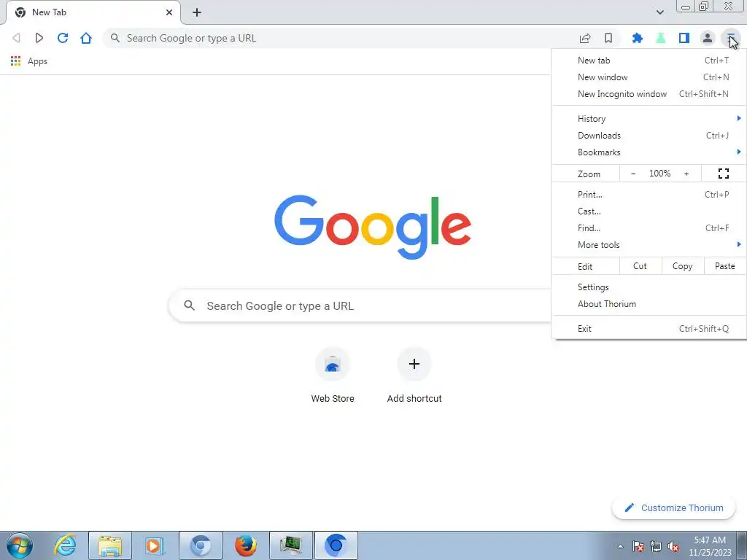Viewport: 747px width, 560px height.
Task: Choose Exit from the menu
Action: [x=649, y=329]
